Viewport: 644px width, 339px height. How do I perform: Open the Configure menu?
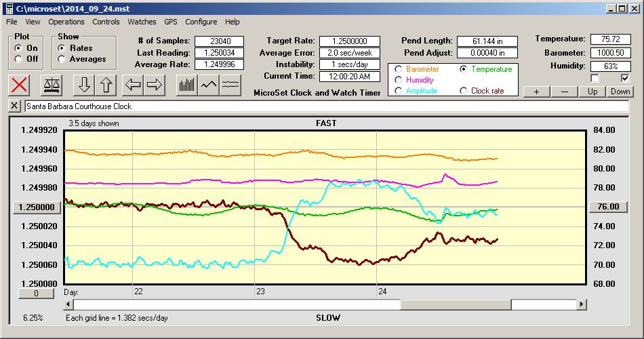(201, 22)
